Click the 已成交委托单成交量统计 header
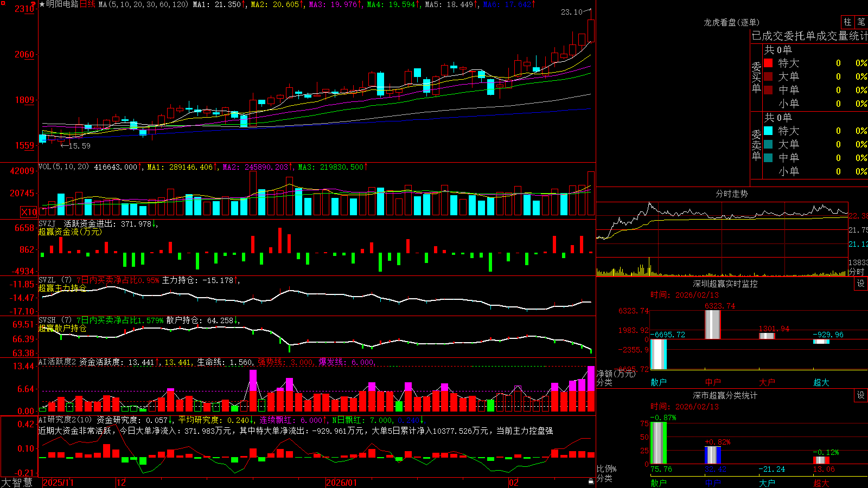 809,36
